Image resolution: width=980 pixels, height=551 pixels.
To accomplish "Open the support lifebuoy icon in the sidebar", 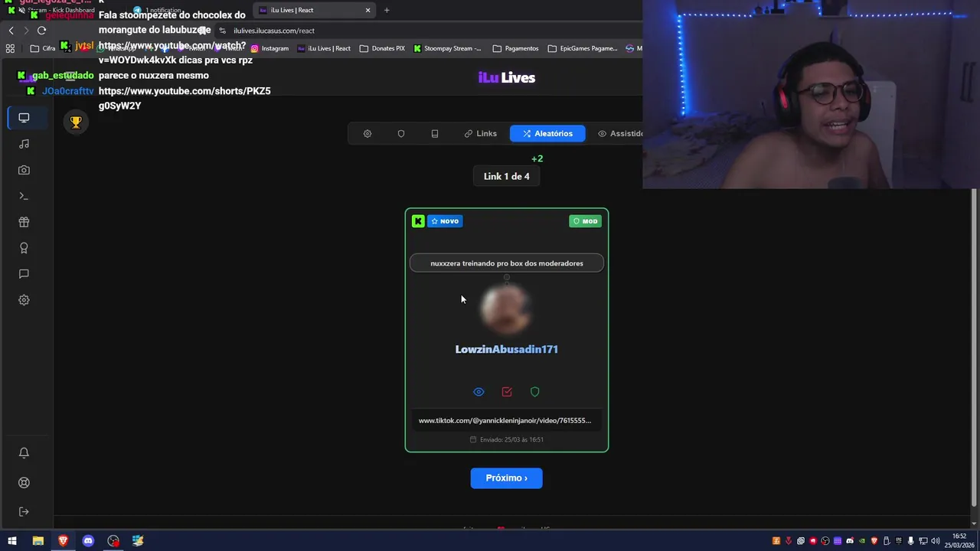I will 24,483.
